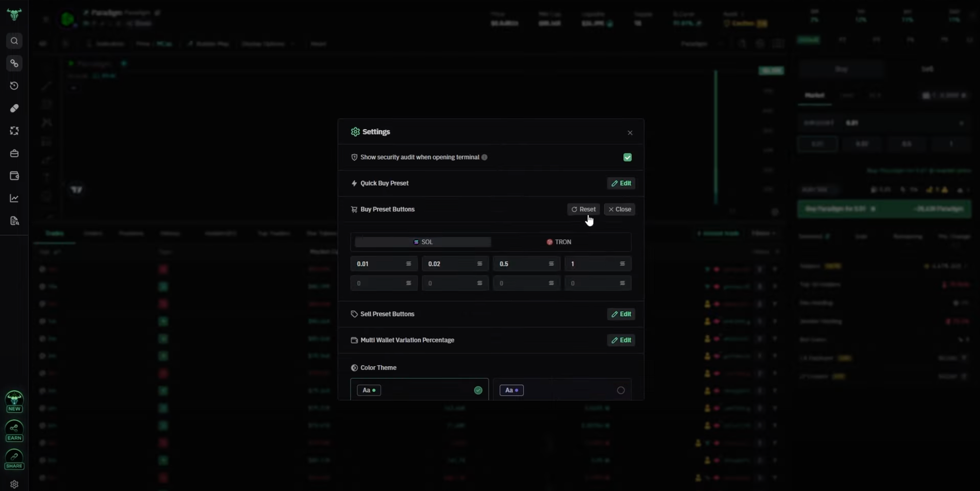Edit the Sell Preset Buttons
980x491 pixels.
coord(621,314)
